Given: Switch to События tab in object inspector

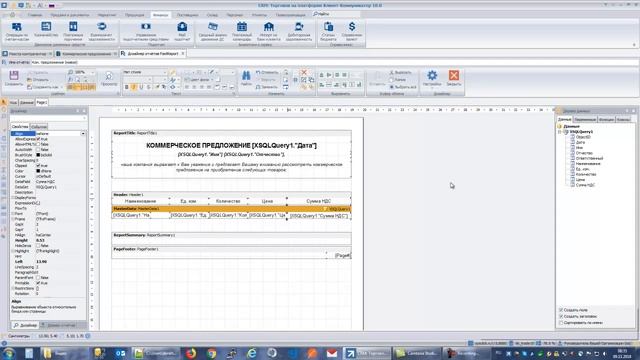Looking at the screenshot, I should 39,127.
